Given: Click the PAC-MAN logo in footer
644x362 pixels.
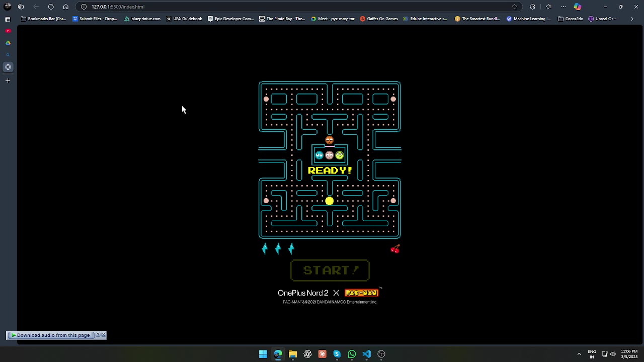Looking at the screenshot, I should tap(361, 293).
